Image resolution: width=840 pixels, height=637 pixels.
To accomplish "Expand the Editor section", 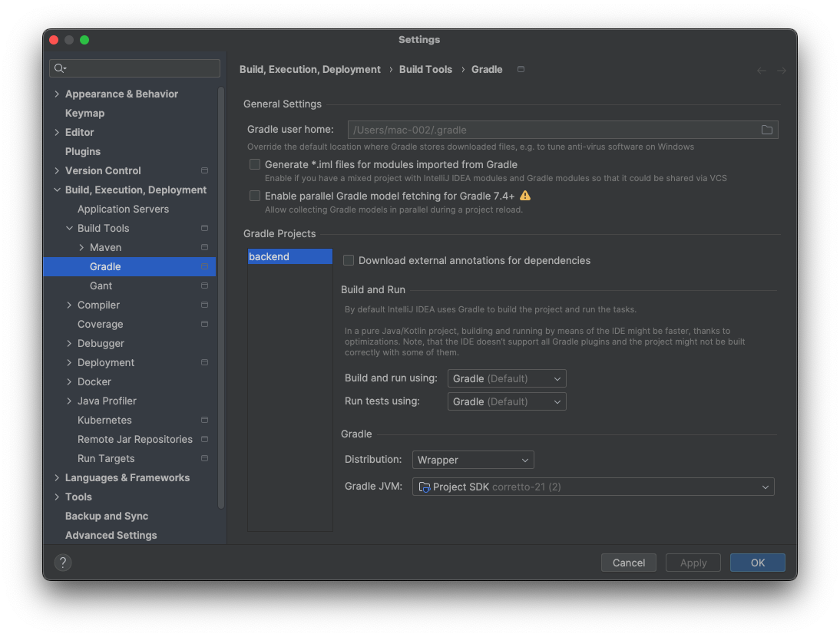I will pyautogui.click(x=57, y=132).
